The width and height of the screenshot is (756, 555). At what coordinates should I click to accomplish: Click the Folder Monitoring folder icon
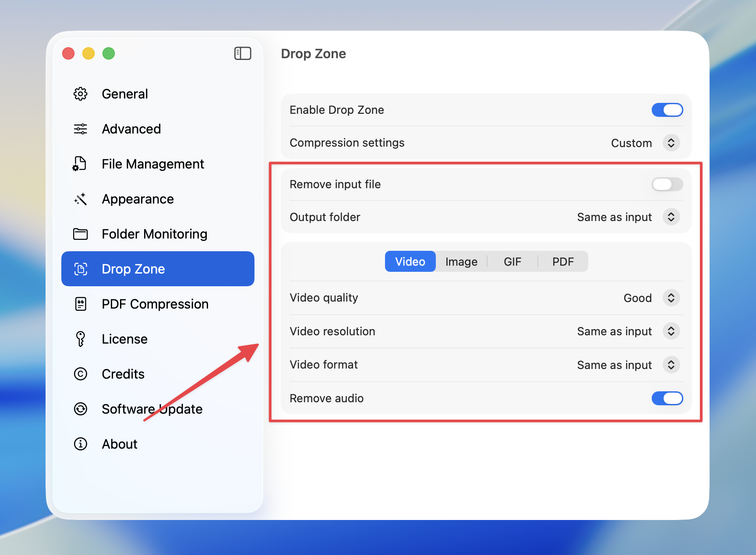point(81,234)
